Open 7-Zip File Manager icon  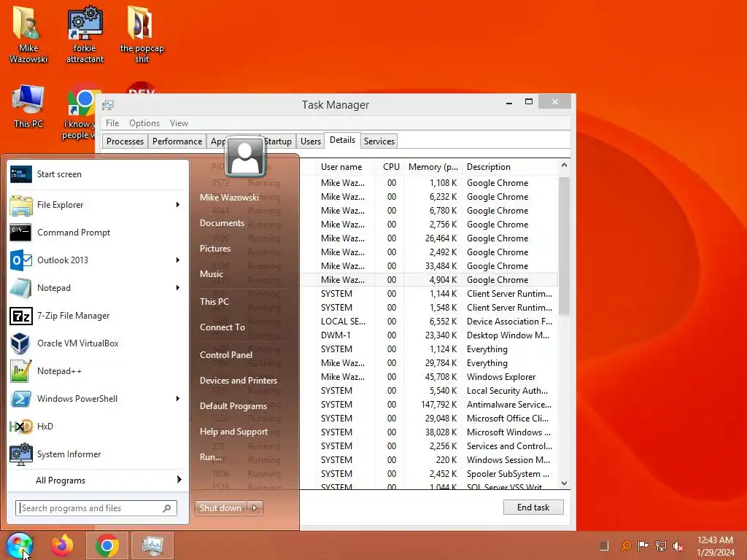pyautogui.click(x=20, y=315)
